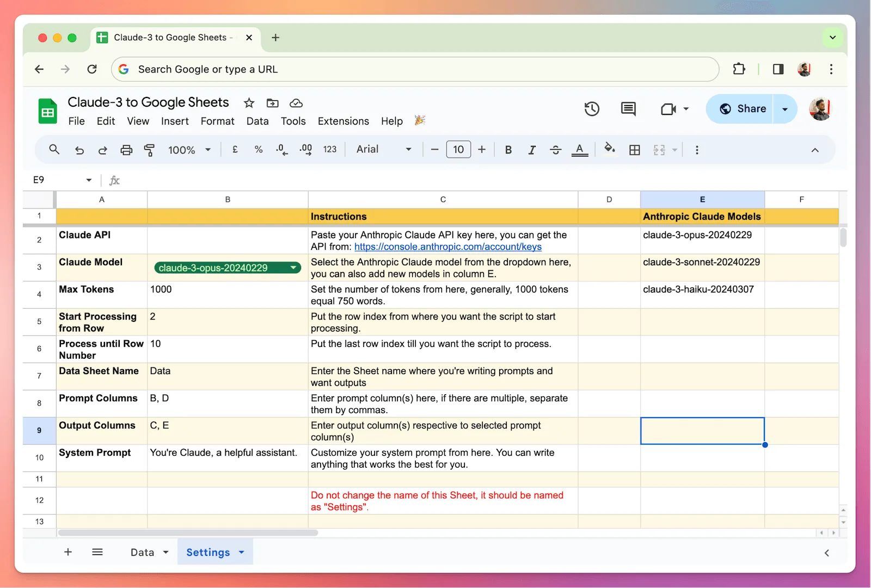Toggle bold formatting

pyautogui.click(x=508, y=150)
